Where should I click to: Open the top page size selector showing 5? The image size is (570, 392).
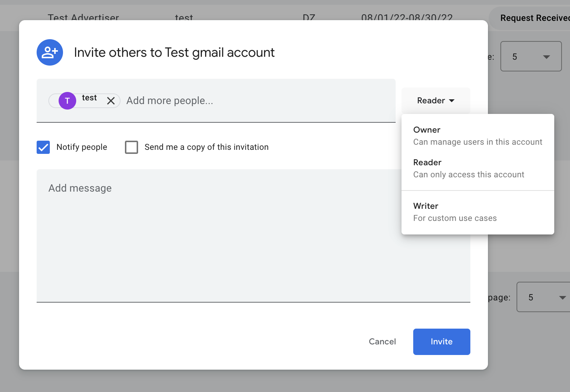coord(531,57)
